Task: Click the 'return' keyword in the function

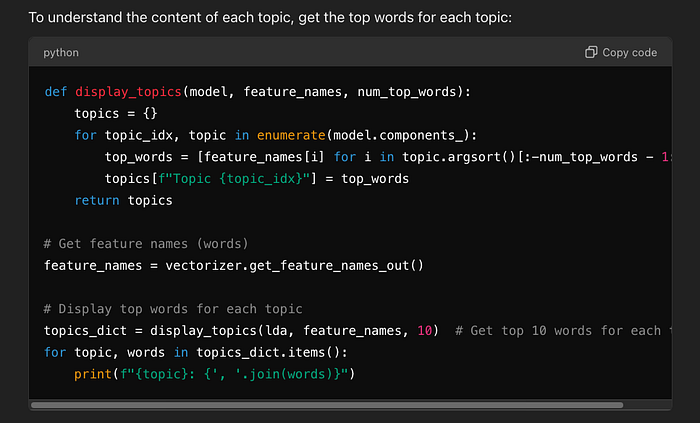Action: (x=97, y=200)
